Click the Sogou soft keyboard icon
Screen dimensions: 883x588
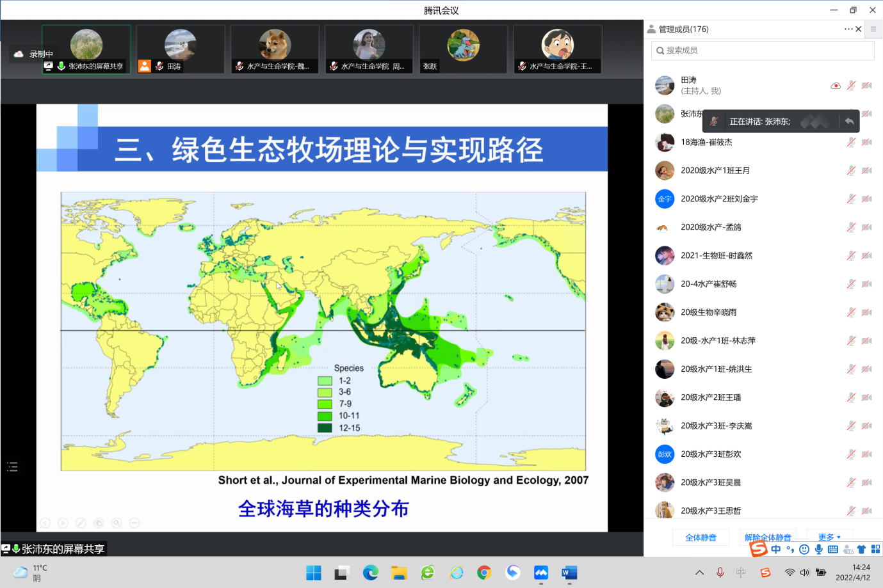coord(832,549)
